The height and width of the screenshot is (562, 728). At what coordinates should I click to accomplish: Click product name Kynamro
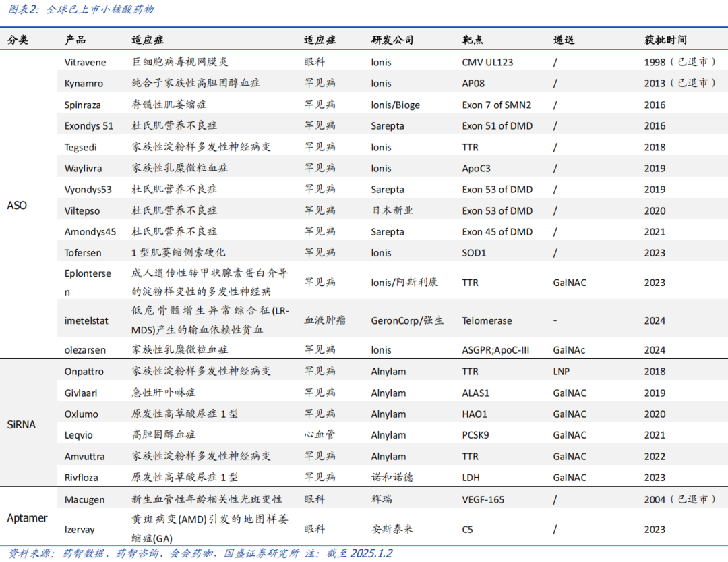84,84
